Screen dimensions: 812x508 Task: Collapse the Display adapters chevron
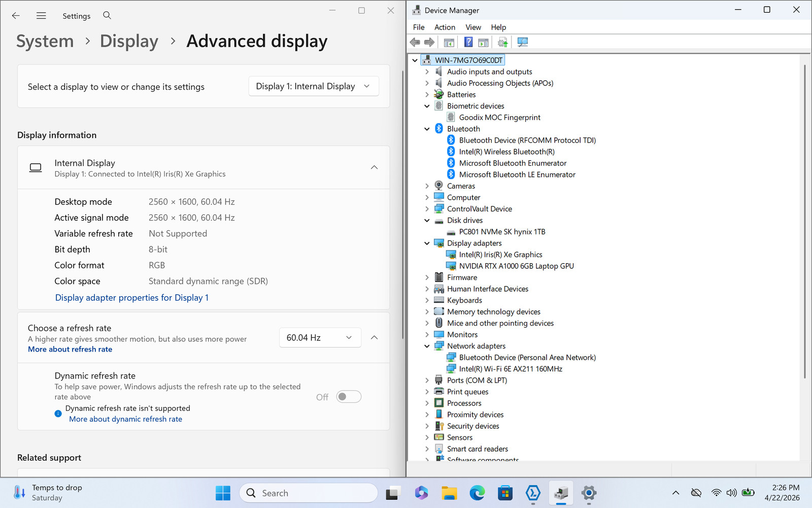click(427, 243)
